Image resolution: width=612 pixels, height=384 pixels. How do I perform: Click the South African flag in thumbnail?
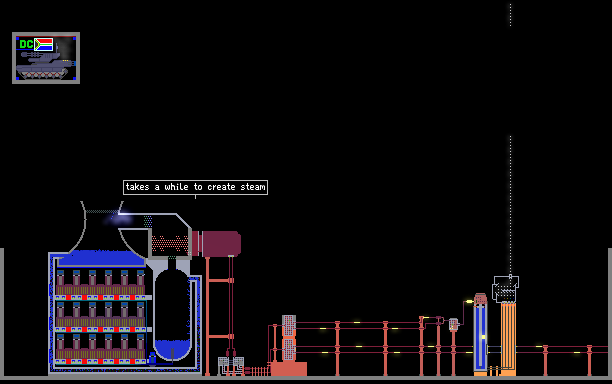(x=44, y=44)
